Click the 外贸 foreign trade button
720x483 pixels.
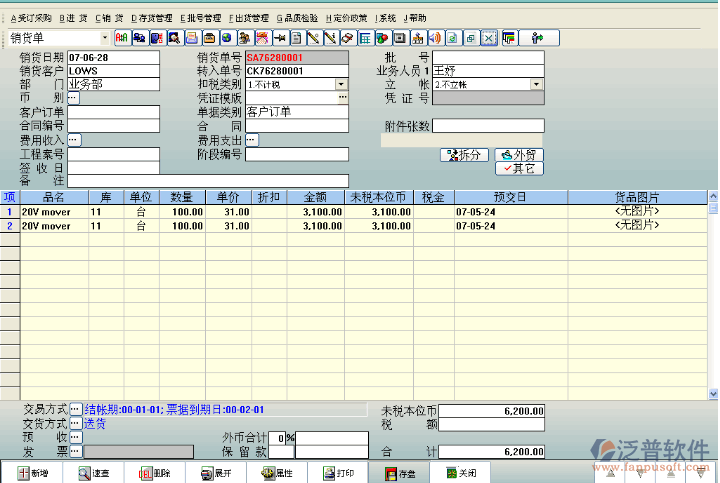coord(518,155)
